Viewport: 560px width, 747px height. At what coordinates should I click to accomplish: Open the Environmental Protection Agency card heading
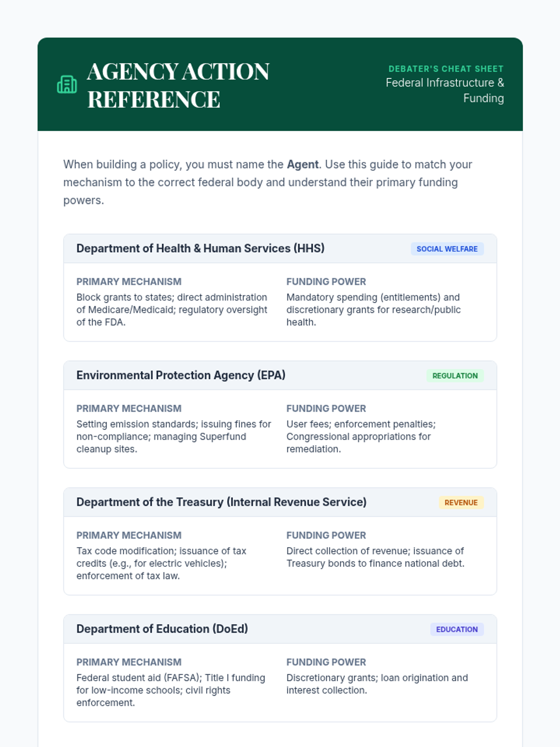[181, 375]
